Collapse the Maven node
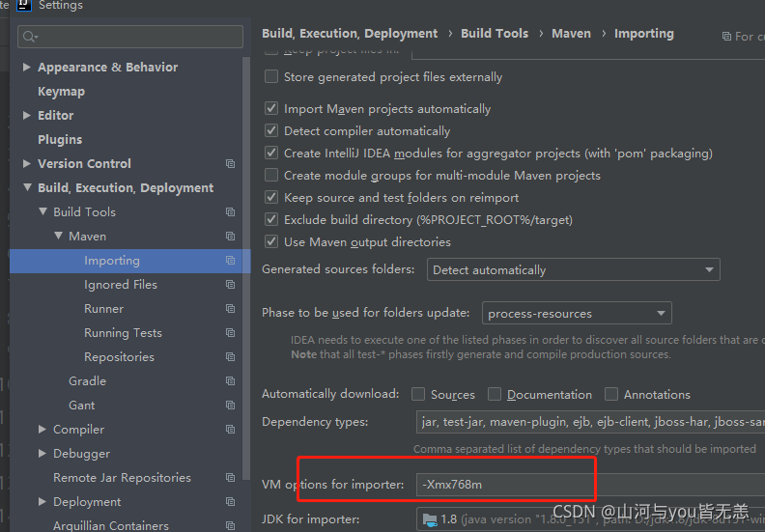The image size is (765, 532). pos(59,236)
